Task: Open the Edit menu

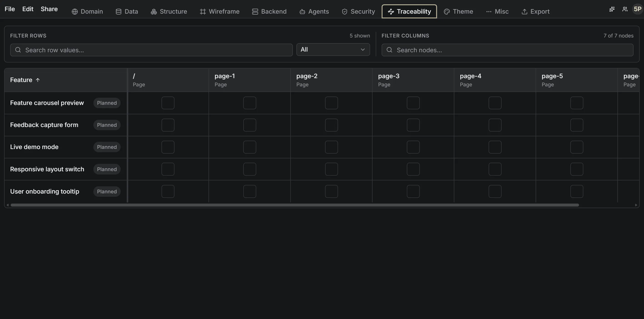Action: click(28, 9)
